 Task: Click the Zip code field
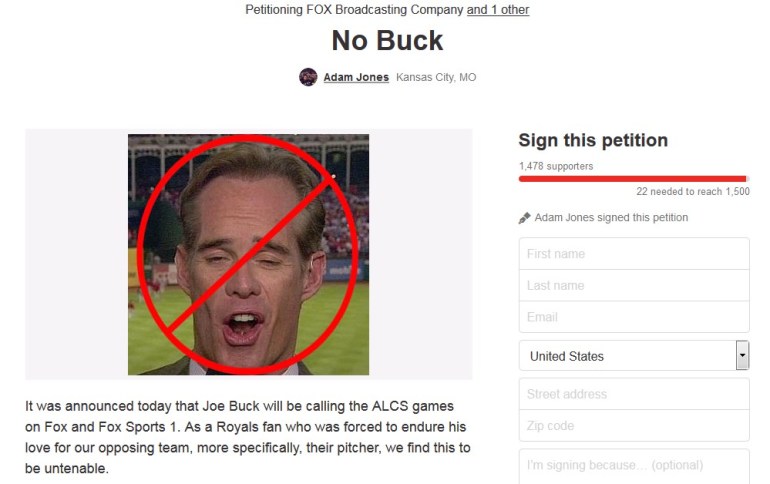pyautogui.click(x=634, y=426)
